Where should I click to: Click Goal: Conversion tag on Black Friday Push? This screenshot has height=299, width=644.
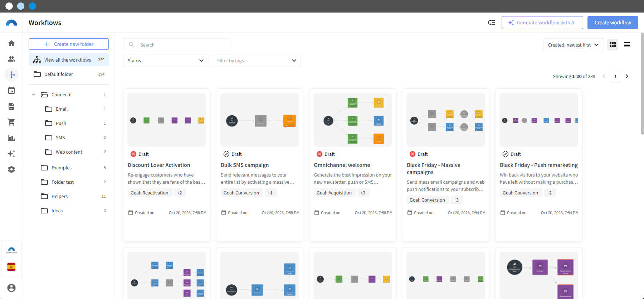(520, 193)
